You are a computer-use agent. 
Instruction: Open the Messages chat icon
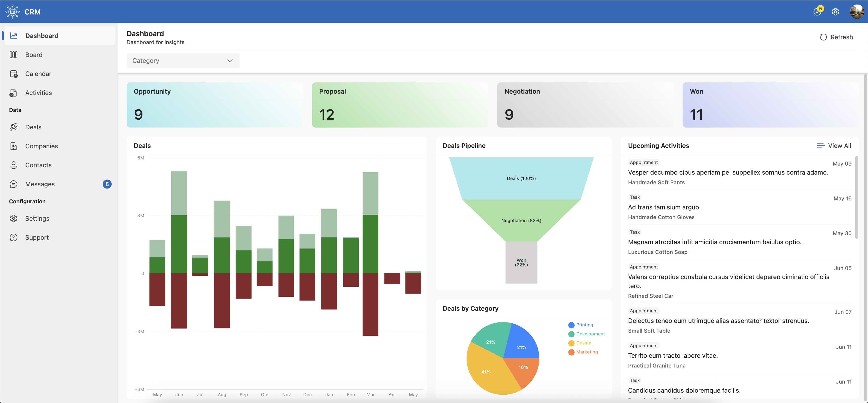[x=14, y=184]
